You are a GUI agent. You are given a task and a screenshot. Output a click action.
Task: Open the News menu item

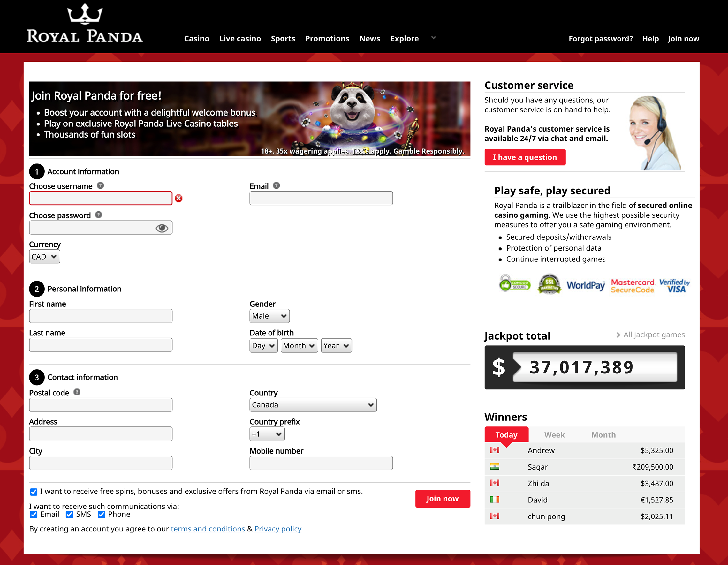(x=370, y=39)
